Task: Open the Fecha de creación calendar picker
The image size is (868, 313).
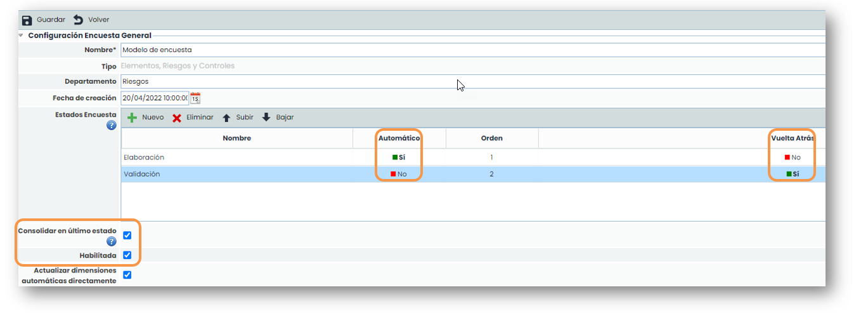Action: [x=195, y=98]
